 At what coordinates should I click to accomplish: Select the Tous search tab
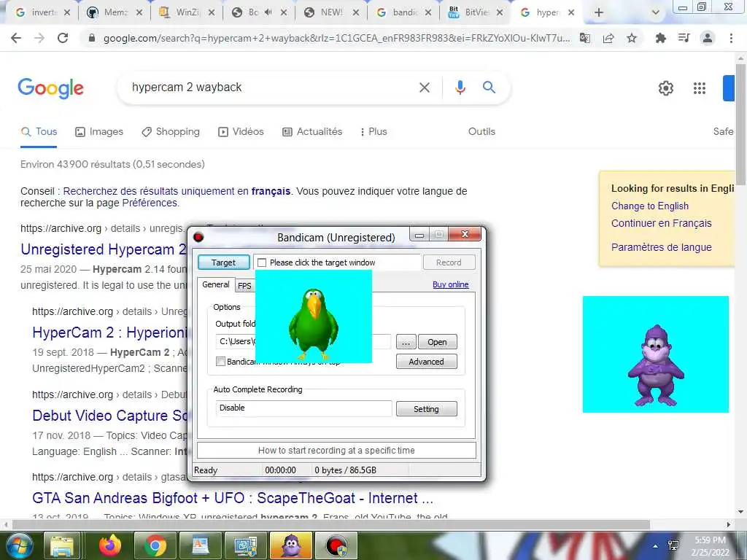pos(39,132)
